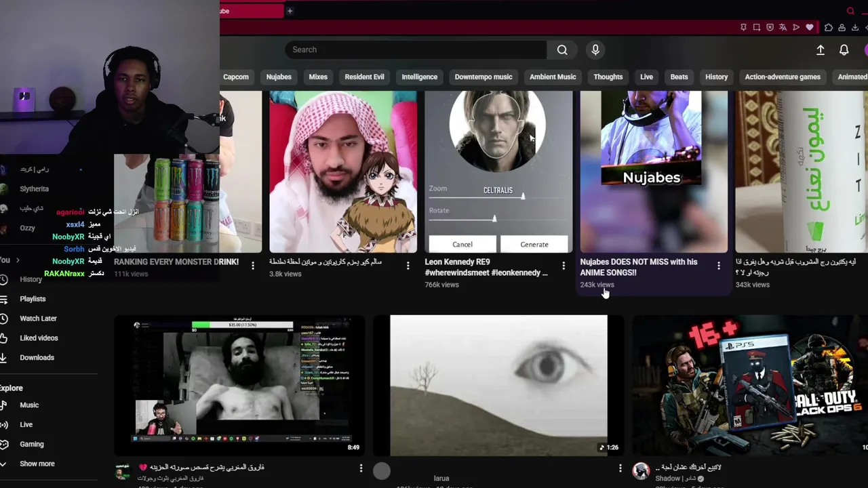
Task: Open Gaming under Explore
Action: (x=31, y=445)
